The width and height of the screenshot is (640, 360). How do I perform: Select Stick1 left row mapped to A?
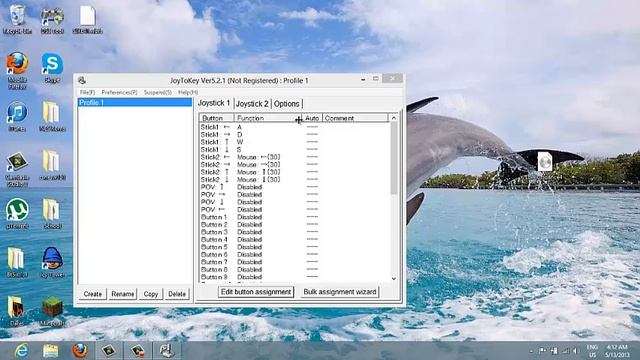pyautogui.click(x=294, y=127)
